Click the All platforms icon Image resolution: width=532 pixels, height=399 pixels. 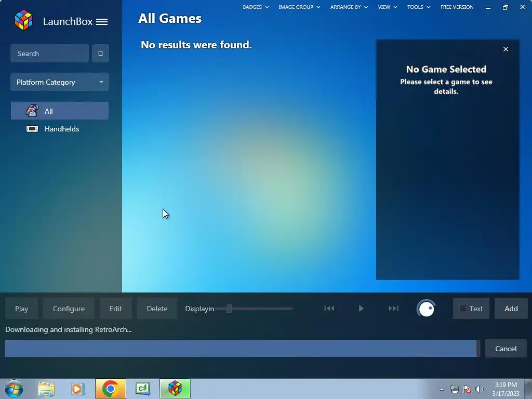pos(32,111)
